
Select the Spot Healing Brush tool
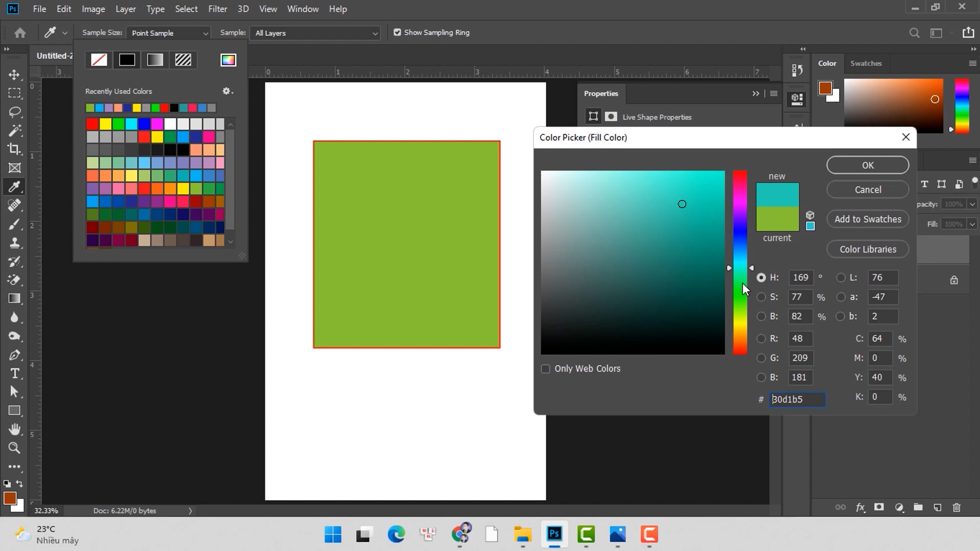[x=14, y=205]
